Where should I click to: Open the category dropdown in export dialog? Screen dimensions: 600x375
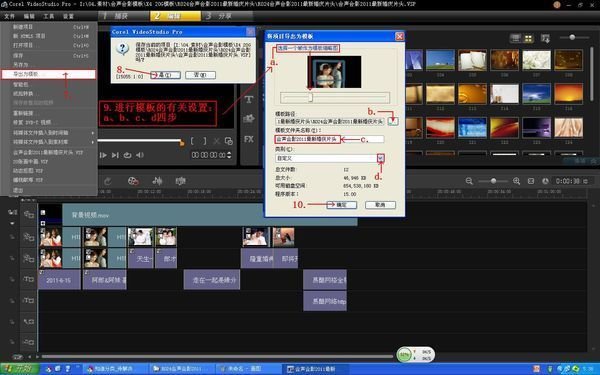click(380, 158)
